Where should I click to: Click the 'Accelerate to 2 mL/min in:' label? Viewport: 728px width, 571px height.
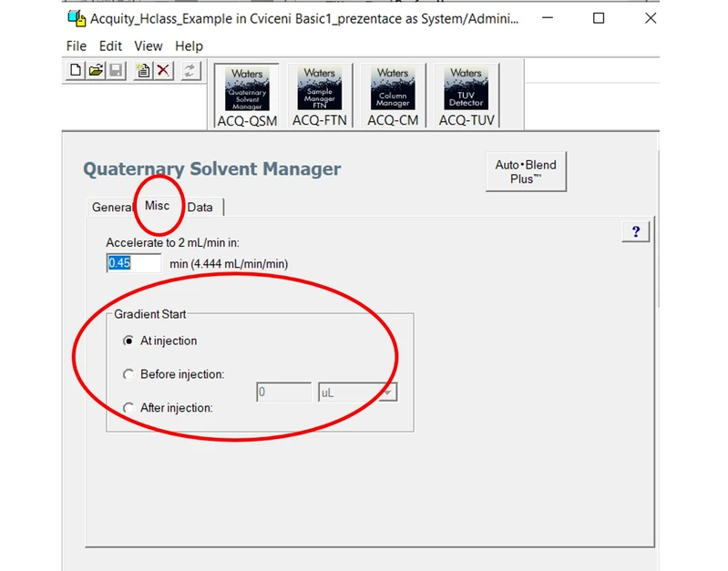173,243
